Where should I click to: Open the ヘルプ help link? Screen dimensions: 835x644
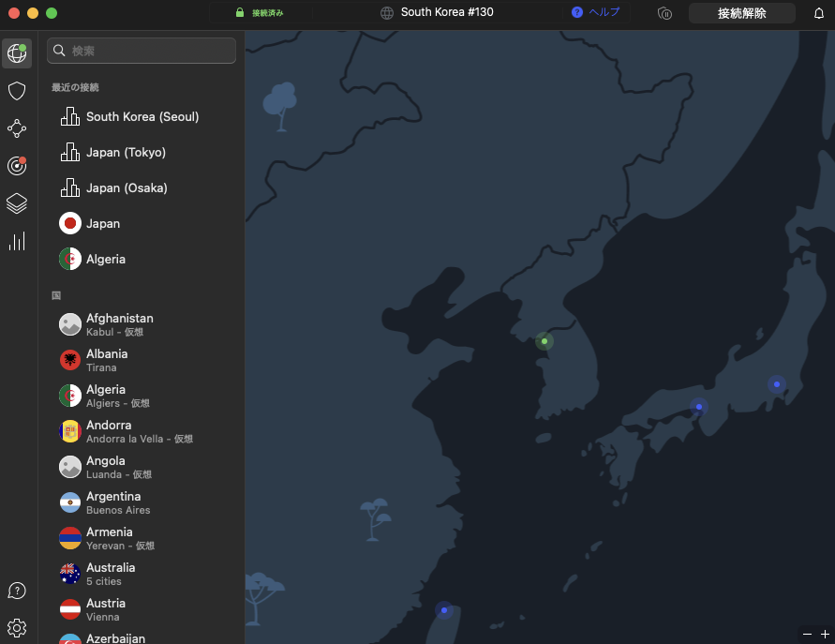pos(596,13)
